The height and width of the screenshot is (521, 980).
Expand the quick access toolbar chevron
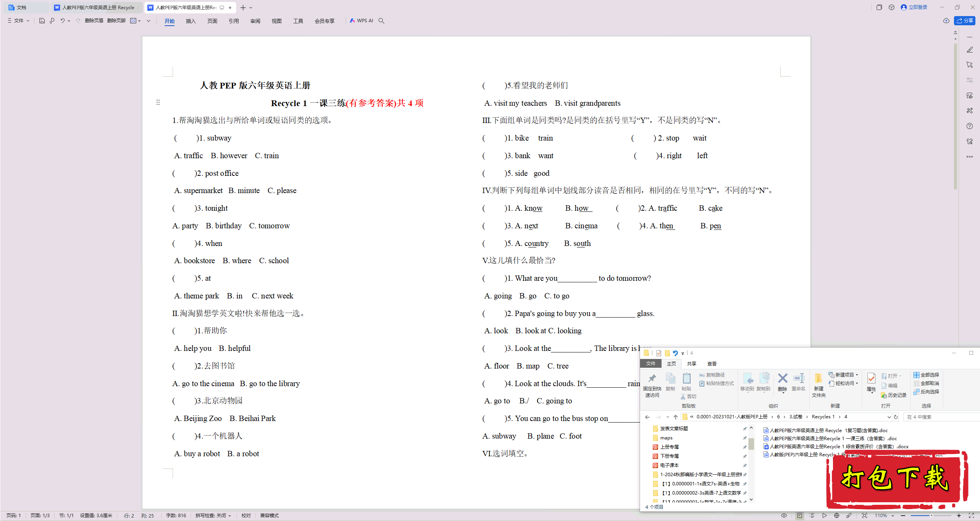[149, 21]
